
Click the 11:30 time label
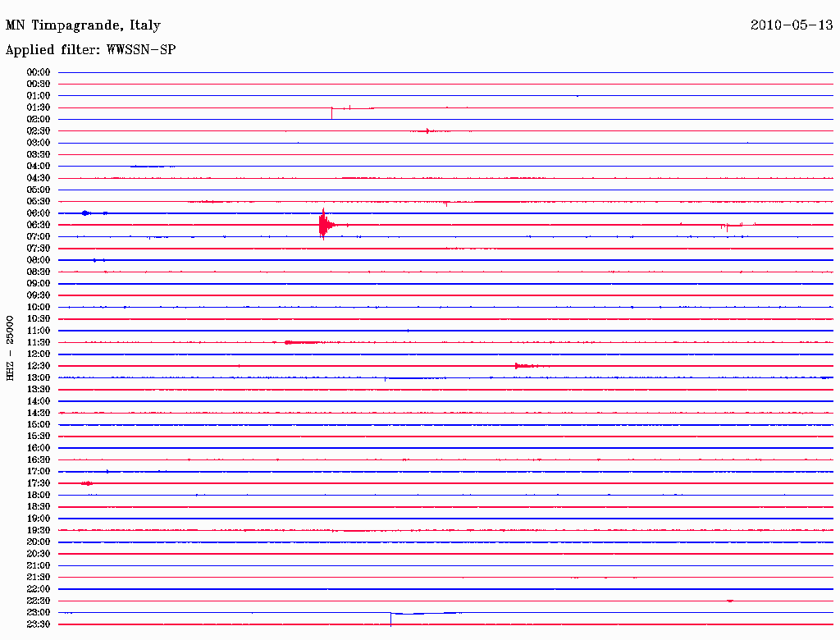pos(39,342)
